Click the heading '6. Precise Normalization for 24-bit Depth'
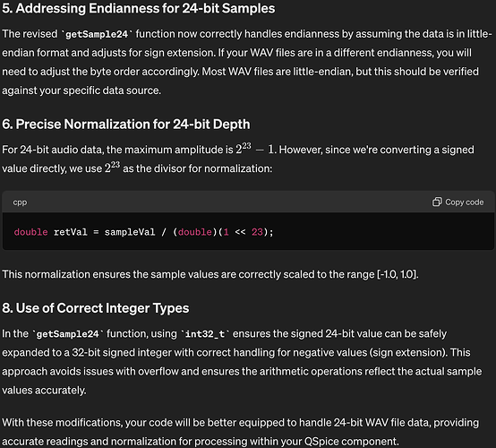The image size is (496, 448). pos(126,125)
